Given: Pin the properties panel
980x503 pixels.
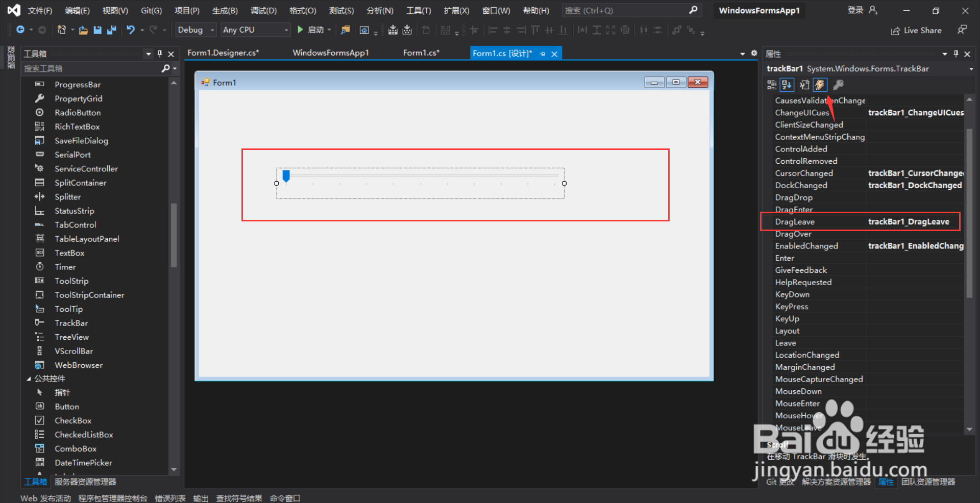Looking at the screenshot, I should click(x=956, y=54).
